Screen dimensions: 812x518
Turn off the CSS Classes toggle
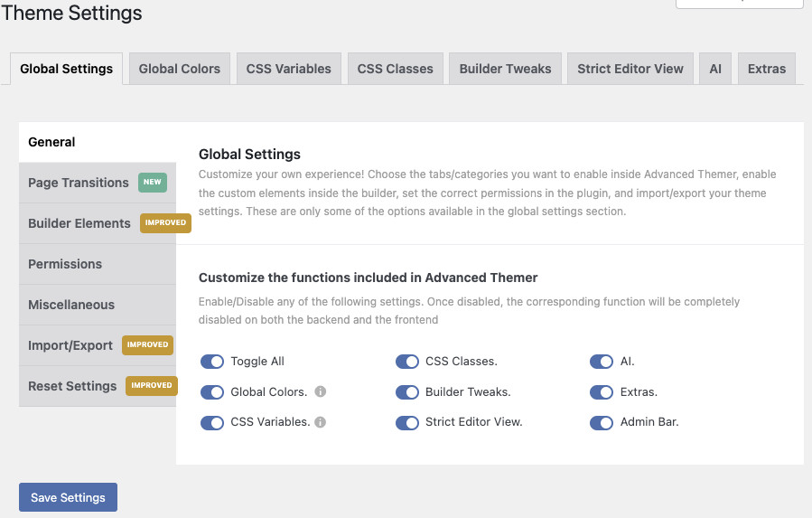(407, 362)
